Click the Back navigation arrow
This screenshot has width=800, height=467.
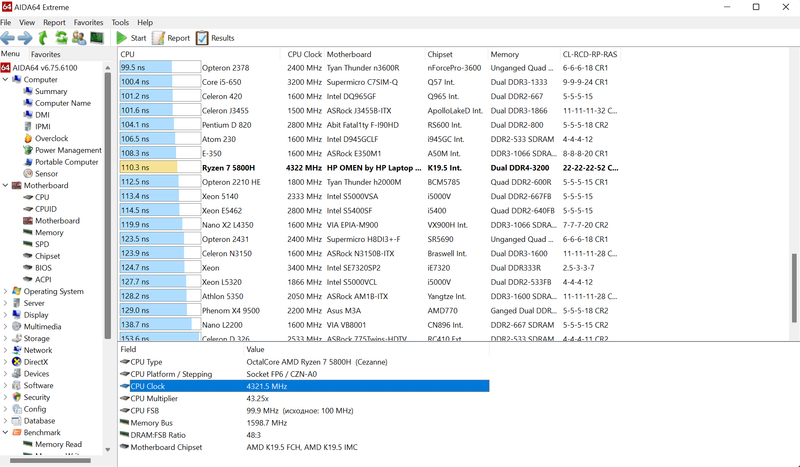click(7, 38)
